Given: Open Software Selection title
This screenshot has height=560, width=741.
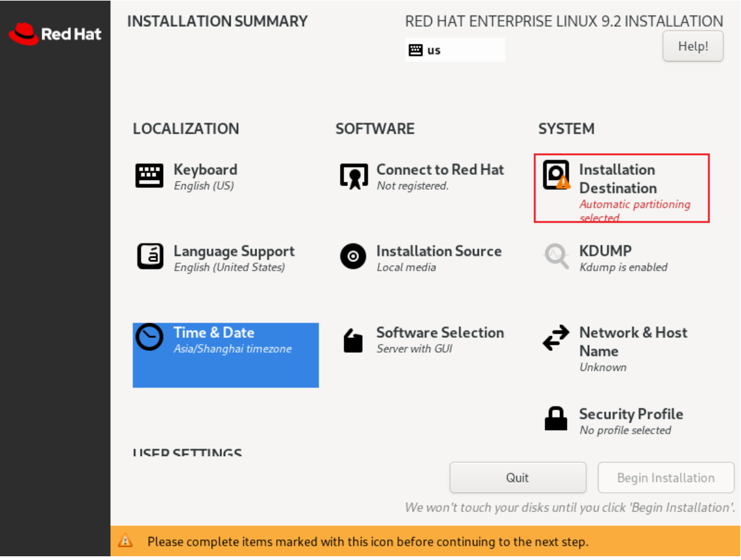Looking at the screenshot, I should 440,333.
